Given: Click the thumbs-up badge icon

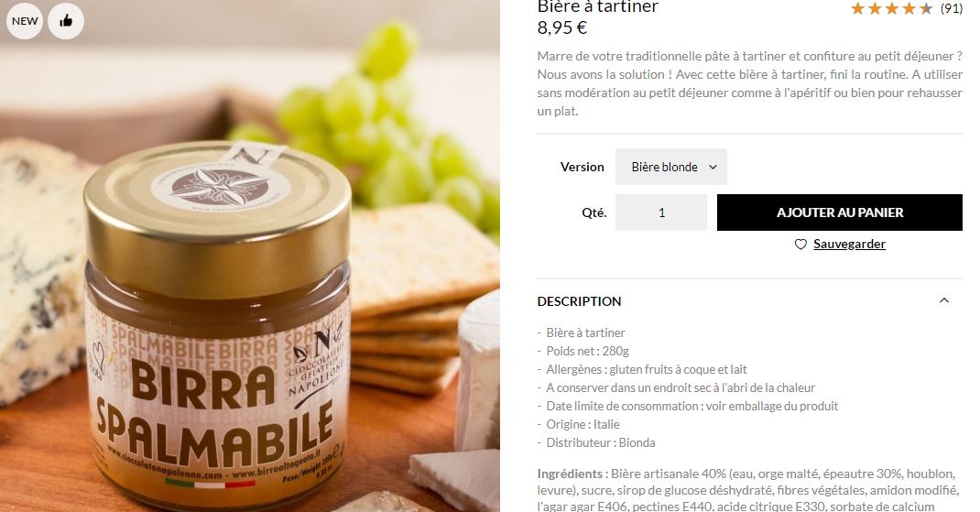Looking at the screenshot, I should coord(66,21).
